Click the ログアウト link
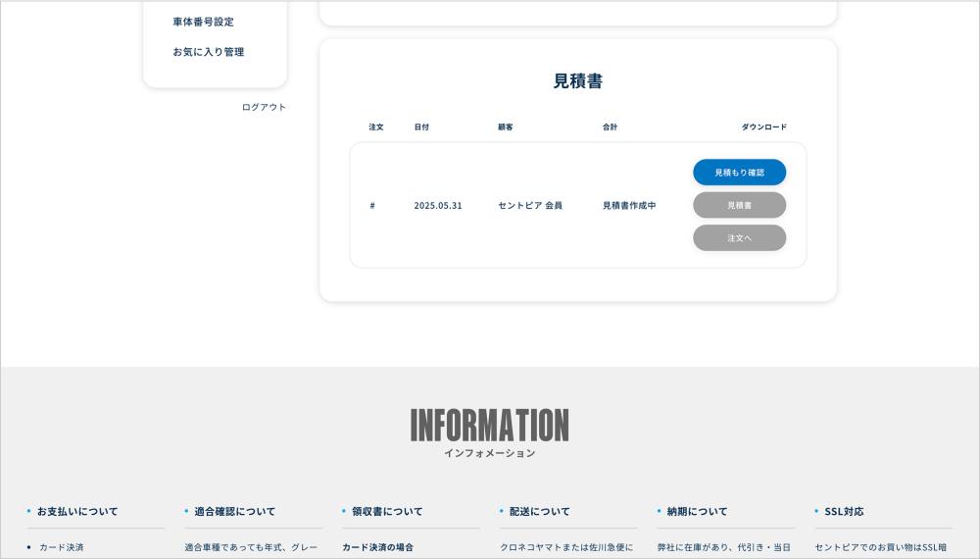980x559 pixels. coord(264,107)
